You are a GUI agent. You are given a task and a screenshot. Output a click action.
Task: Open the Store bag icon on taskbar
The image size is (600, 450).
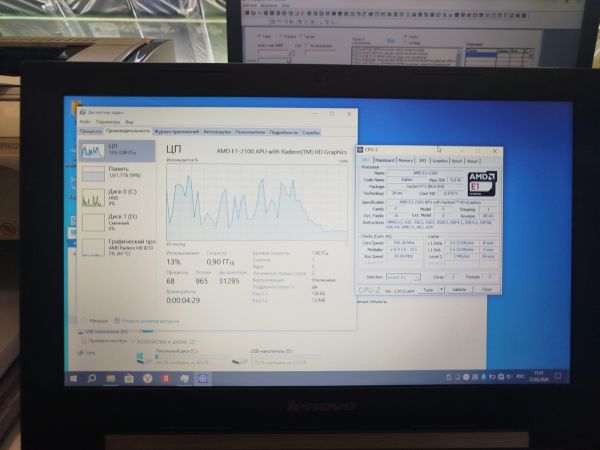[x=129, y=379]
